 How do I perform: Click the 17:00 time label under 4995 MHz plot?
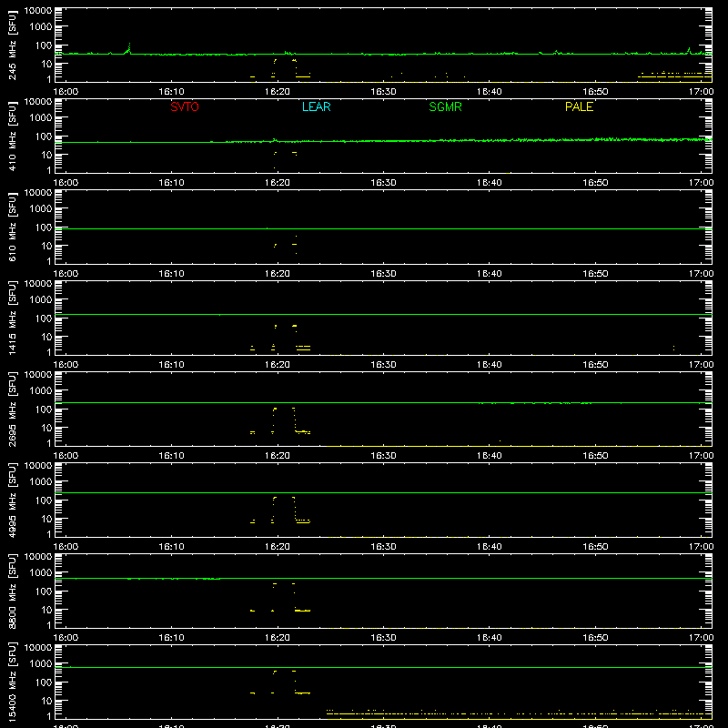click(701, 547)
